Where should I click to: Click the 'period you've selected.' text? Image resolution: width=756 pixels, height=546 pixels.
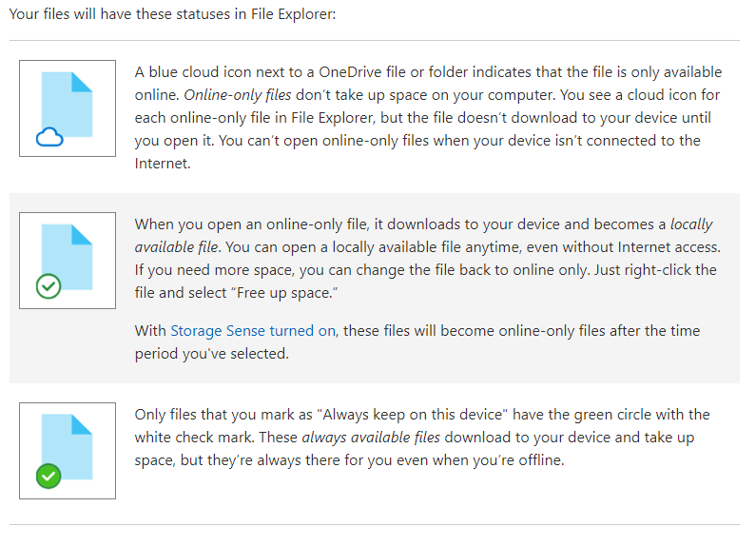[212, 354]
